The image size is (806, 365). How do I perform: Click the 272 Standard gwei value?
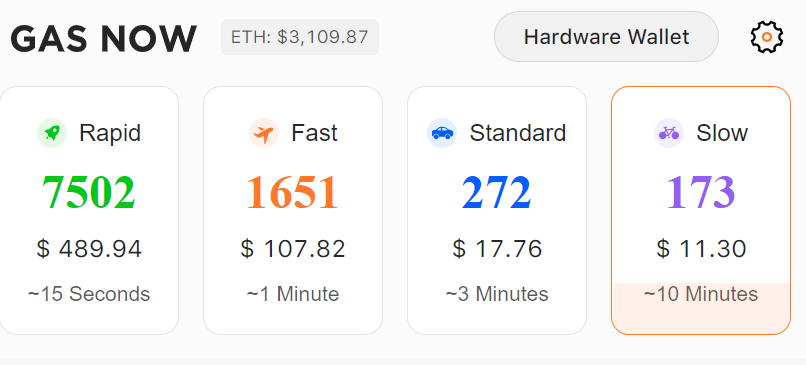[497, 193]
